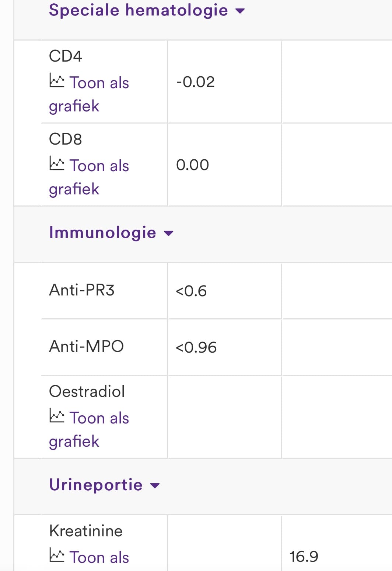Select the Anti-PR3 row label
This screenshot has width=392, height=571.
pyautogui.click(x=82, y=290)
